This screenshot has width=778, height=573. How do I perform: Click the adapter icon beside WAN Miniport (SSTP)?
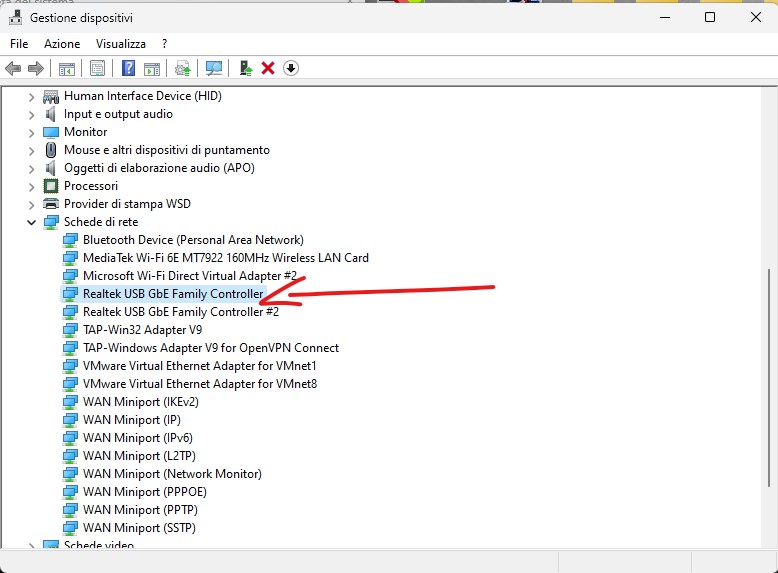pos(70,528)
